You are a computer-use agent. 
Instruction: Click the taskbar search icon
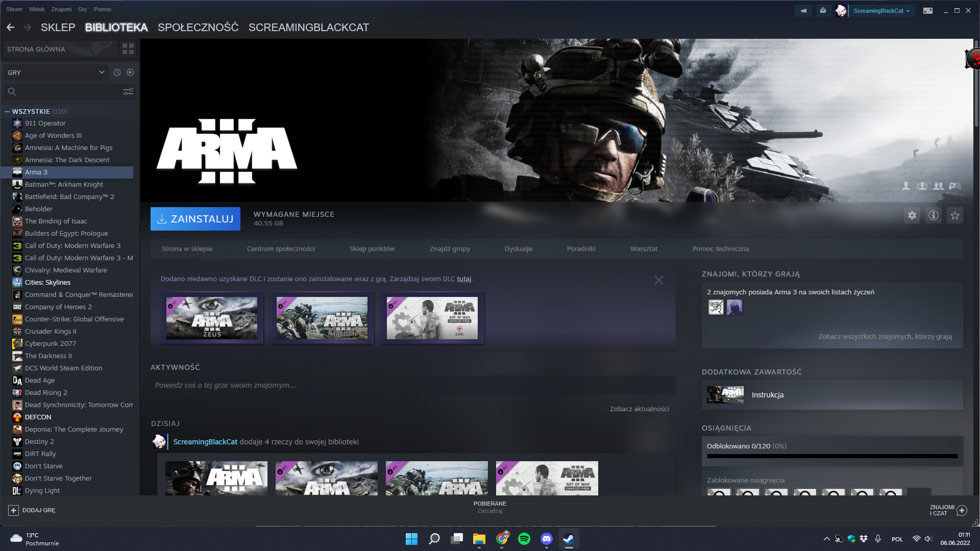[434, 539]
